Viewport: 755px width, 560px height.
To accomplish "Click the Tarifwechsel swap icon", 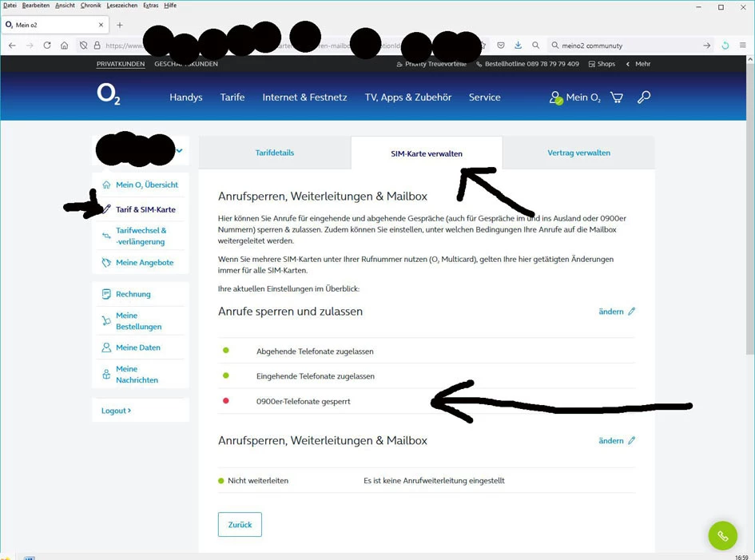I will pos(106,236).
